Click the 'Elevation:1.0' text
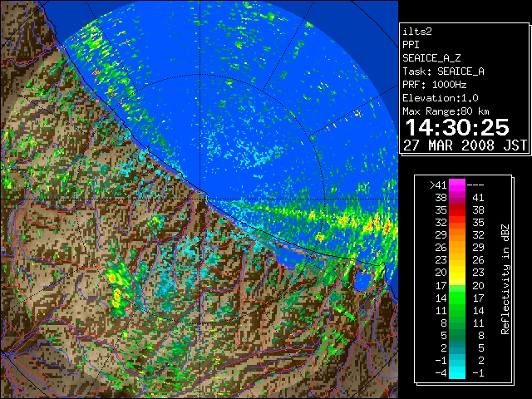 coord(441,98)
